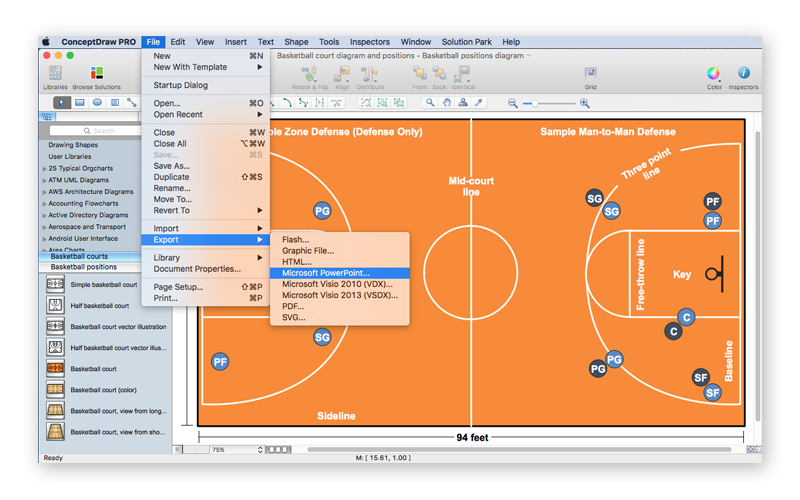Select the hand pan tool
This screenshot has height=500, width=800.
point(446,103)
